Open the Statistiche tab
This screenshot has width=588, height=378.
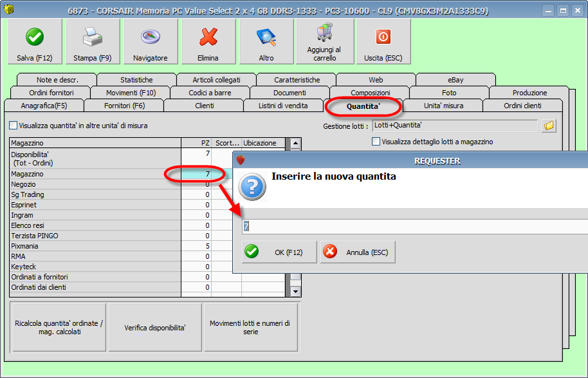click(x=136, y=80)
